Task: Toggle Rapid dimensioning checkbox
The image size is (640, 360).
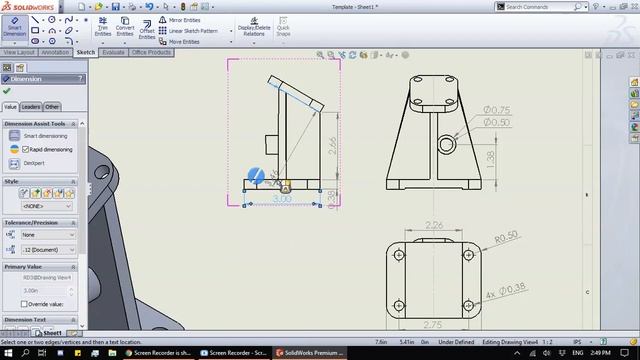Action: coord(25,149)
